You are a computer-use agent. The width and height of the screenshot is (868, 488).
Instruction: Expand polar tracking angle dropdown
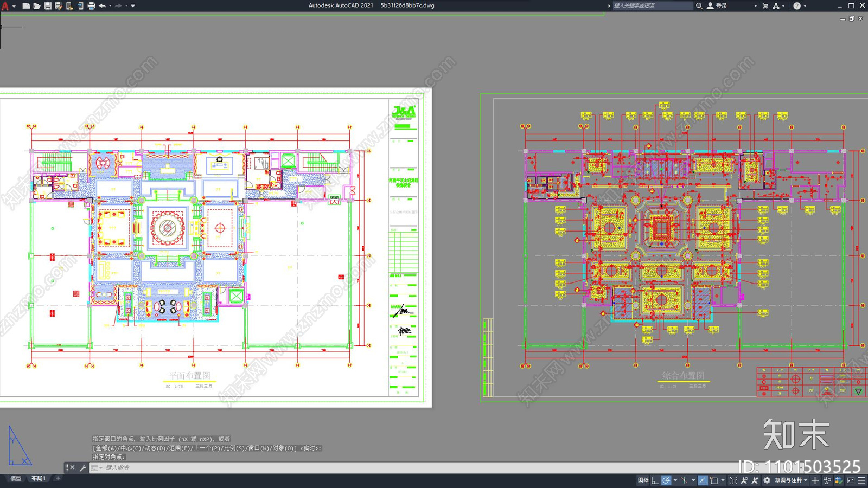pyautogui.click(x=675, y=480)
